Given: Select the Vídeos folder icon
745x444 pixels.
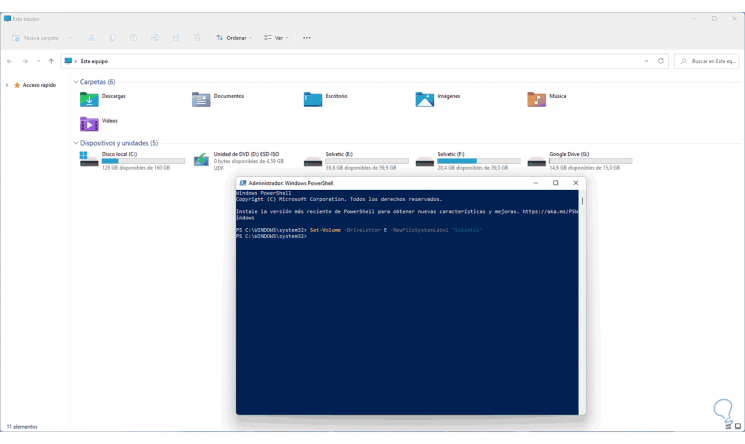Looking at the screenshot, I should (x=89, y=124).
